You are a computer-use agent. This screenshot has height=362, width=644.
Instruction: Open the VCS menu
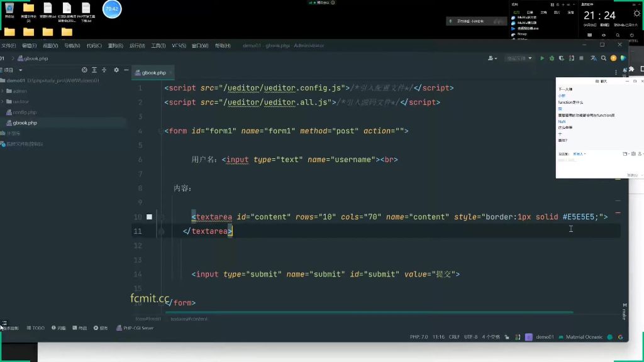(179, 45)
